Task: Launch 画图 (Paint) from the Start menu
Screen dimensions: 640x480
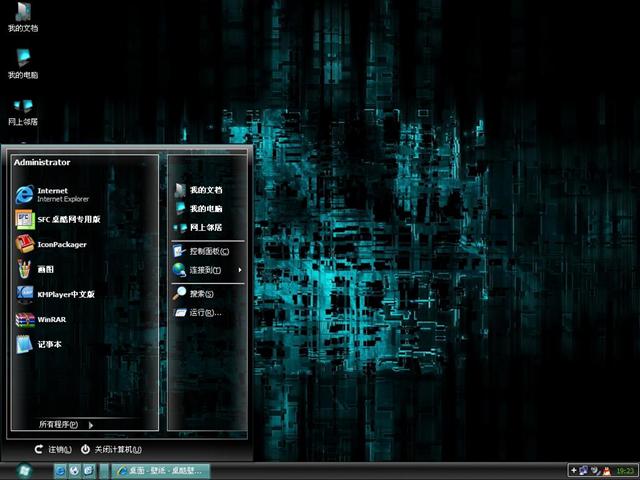Action: 45,269
